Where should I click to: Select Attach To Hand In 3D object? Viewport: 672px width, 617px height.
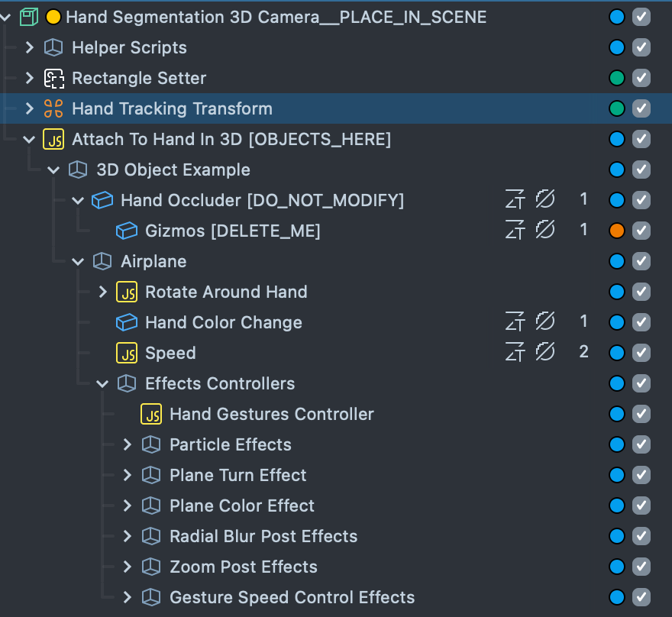pyautogui.click(x=231, y=139)
